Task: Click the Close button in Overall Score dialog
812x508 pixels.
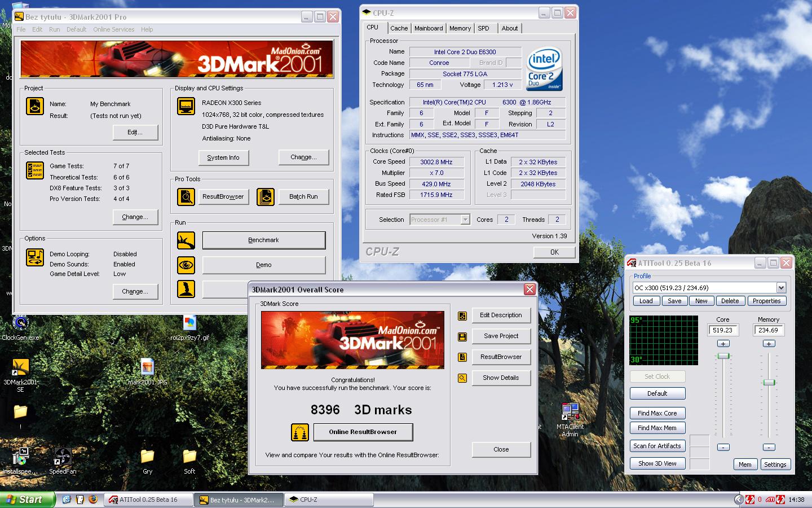Action: tap(501, 450)
